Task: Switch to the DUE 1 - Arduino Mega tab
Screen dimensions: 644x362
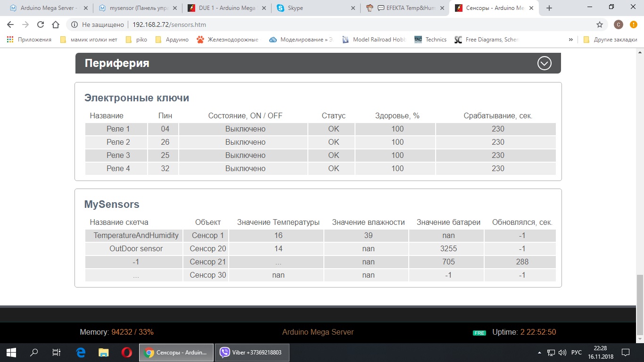Action: [x=226, y=8]
